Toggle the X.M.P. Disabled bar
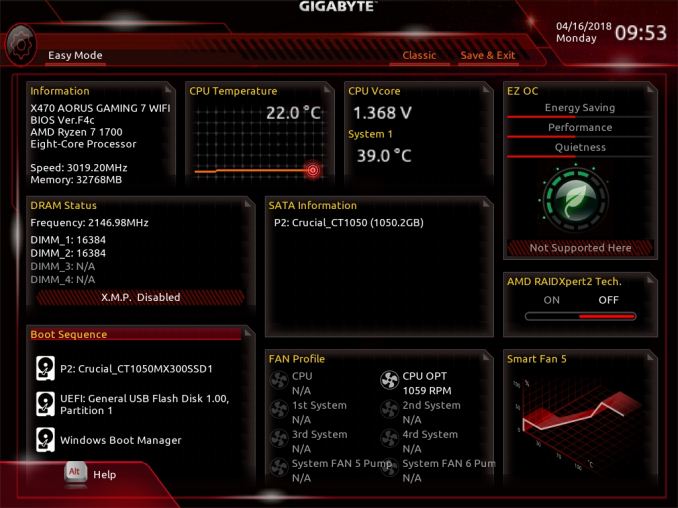678x508 pixels. coord(141,297)
